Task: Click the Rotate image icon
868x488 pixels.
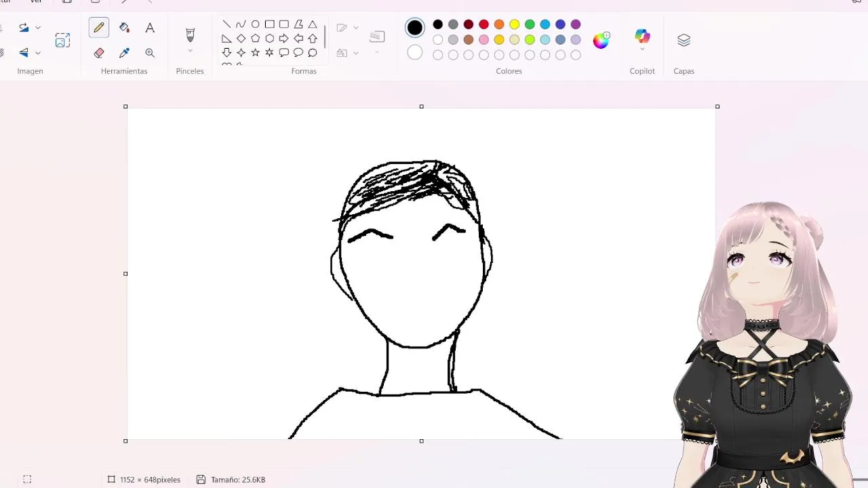Action: pos(24,28)
